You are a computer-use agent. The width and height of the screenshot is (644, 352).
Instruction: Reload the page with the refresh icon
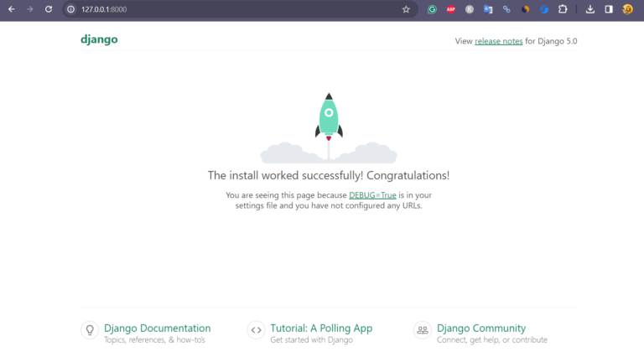(49, 9)
